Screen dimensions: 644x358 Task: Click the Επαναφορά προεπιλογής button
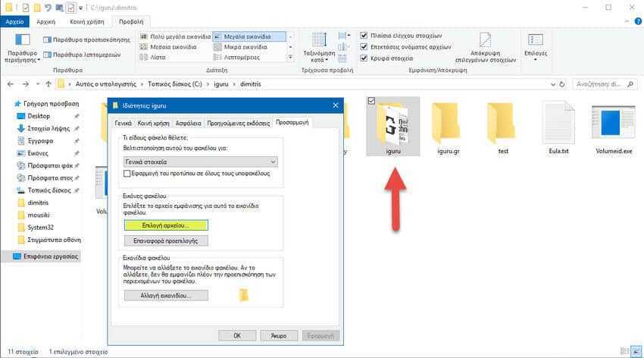coord(166,240)
